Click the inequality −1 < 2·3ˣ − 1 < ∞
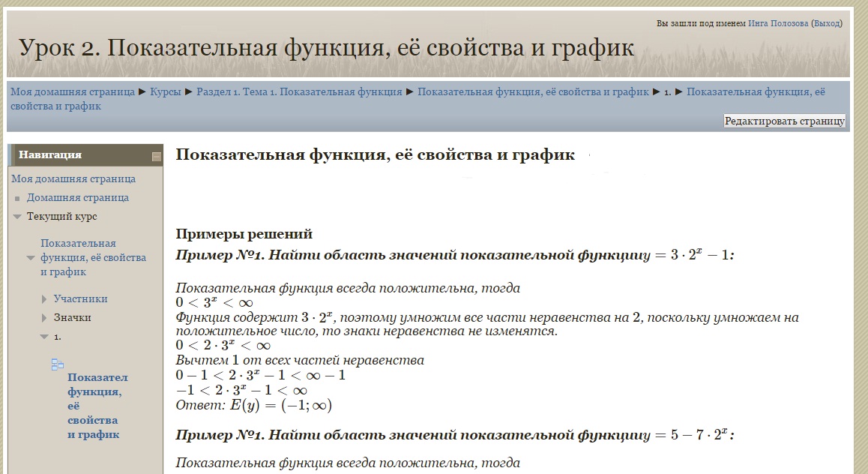Image resolution: width=868 pixels, height=474 pixels. point(242,391)
